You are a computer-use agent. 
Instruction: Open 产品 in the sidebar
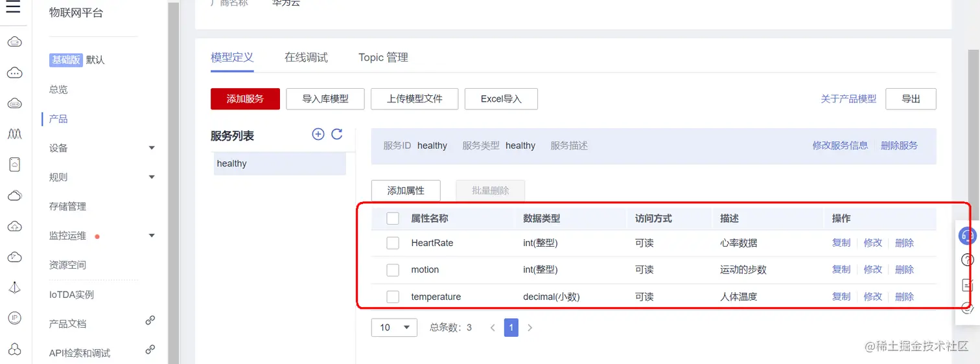(58, 119)
